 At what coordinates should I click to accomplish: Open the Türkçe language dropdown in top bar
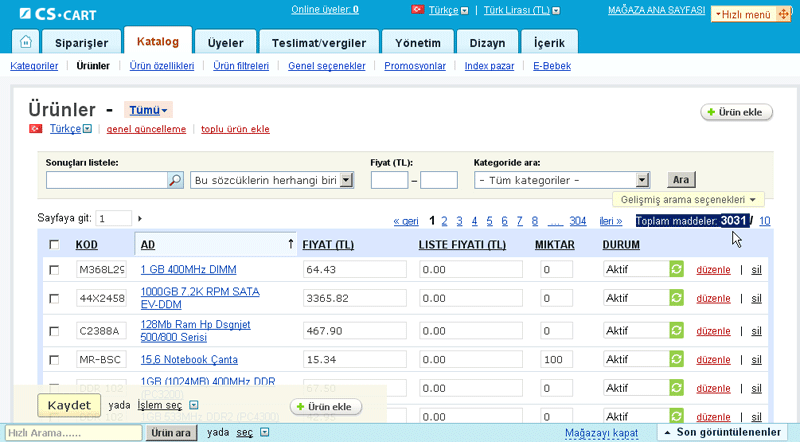coord(464,10)
